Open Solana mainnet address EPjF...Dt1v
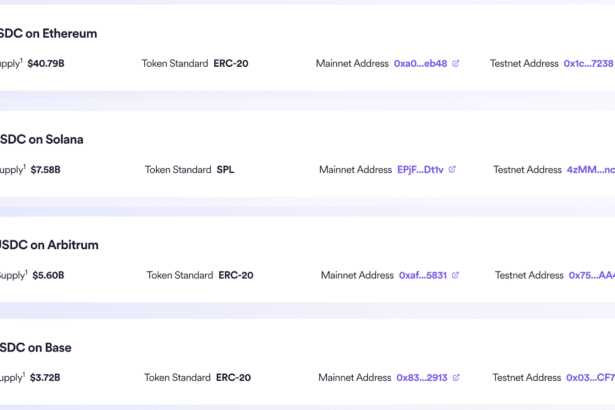 [420, 170]
